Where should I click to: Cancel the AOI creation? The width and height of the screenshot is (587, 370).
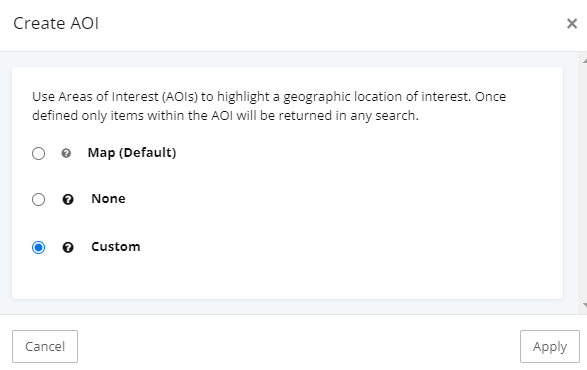(45, 346)
